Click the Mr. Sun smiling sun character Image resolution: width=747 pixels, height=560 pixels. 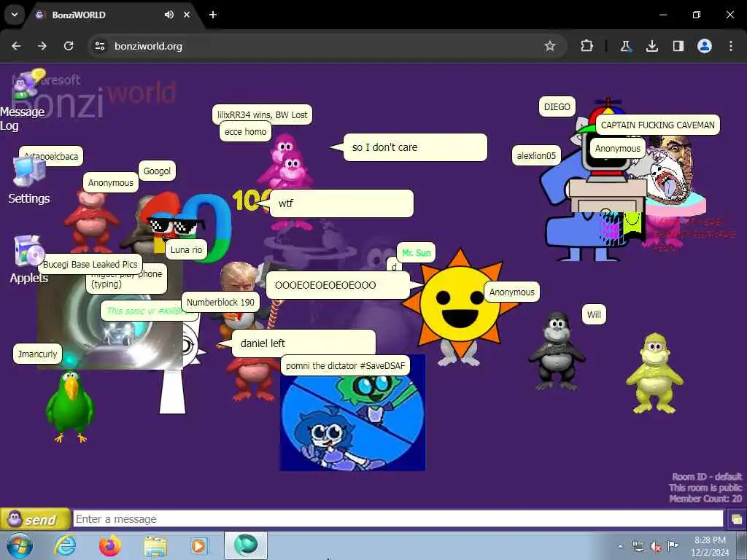click(x=460, y=305)
